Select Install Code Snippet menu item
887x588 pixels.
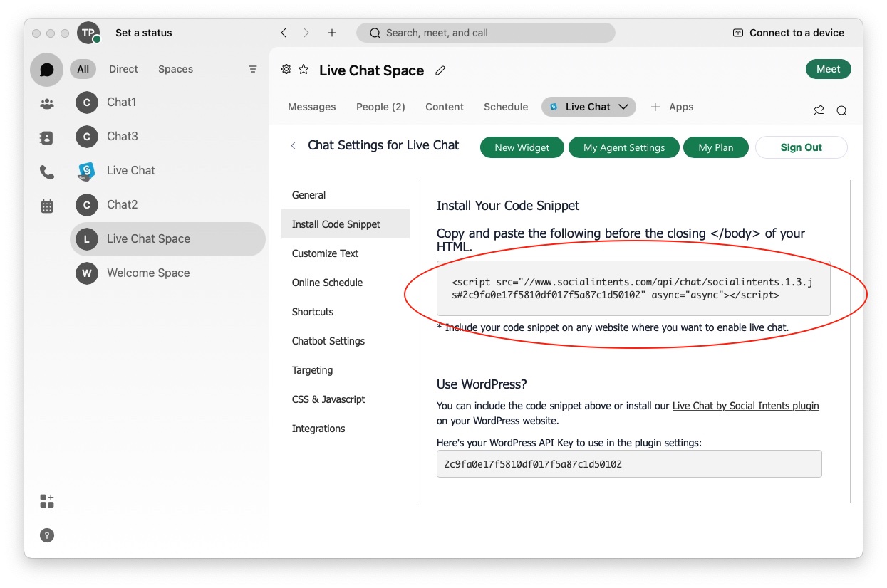point(345,224)
